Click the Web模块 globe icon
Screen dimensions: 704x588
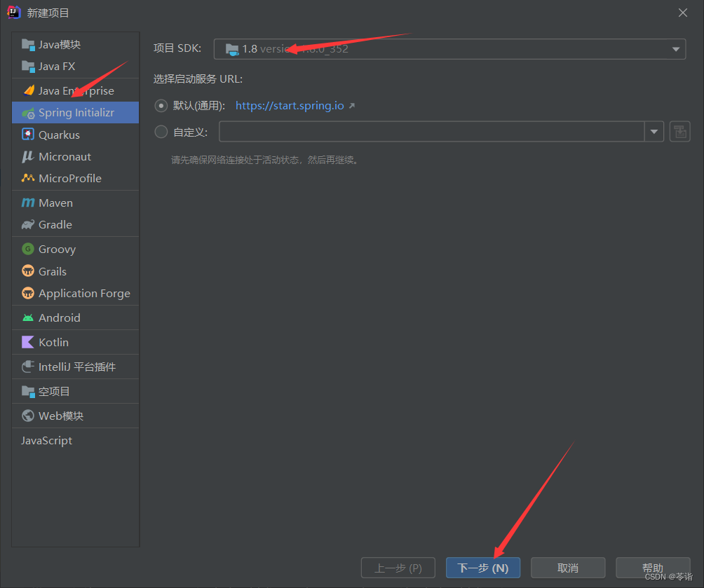click(x=28, y=416)
